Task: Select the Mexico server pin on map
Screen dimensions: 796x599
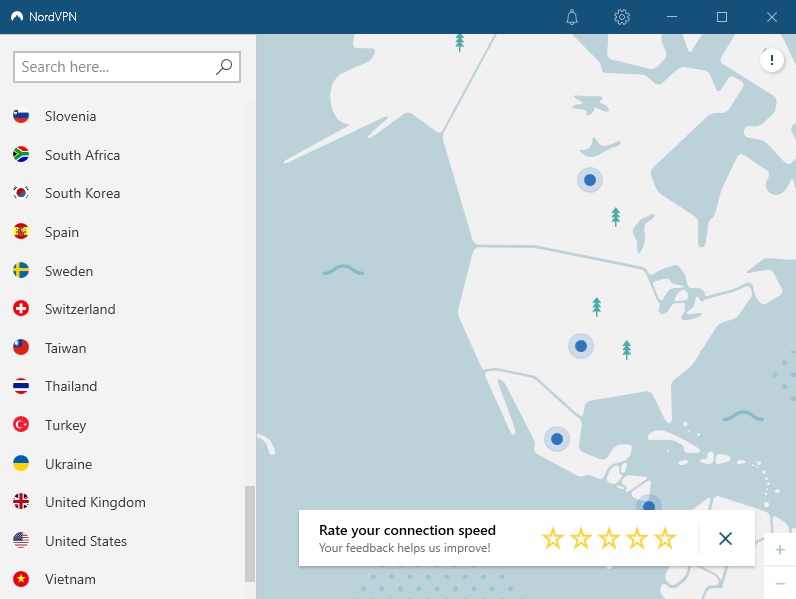Action: point(557,439)
